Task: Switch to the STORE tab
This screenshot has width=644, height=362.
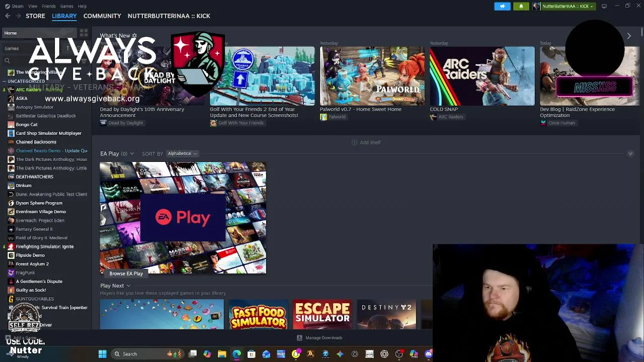Action: (35, 16)
